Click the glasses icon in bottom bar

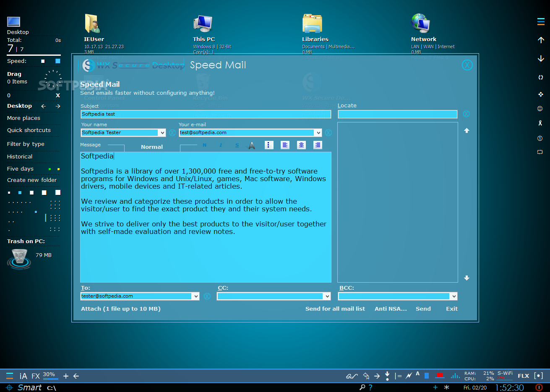point(352,376)
